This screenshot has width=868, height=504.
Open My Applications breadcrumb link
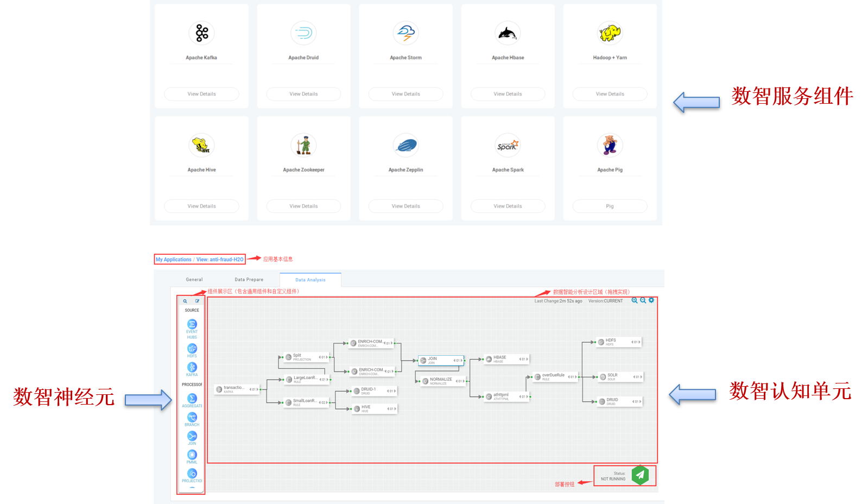coord(174,260)
